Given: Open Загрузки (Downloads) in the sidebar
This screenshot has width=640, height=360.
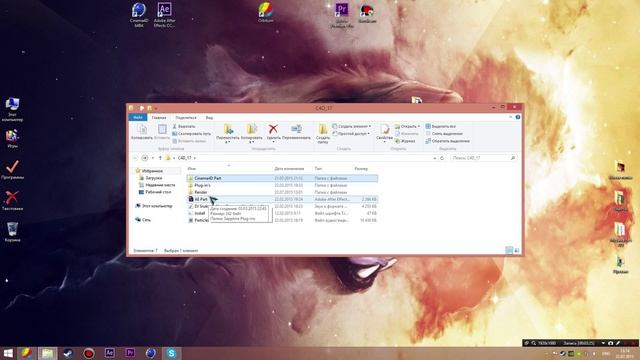Looking at the screenshot, I should (x=150, y=178).
